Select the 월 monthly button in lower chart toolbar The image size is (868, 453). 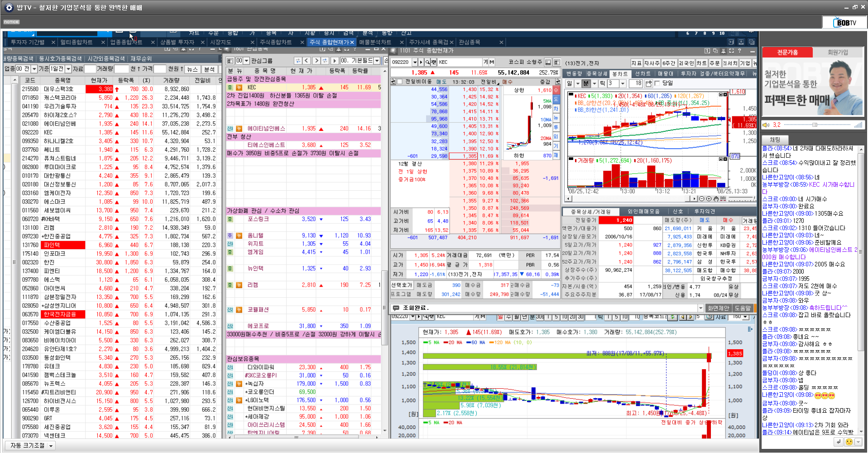click(x=517, y=317)
